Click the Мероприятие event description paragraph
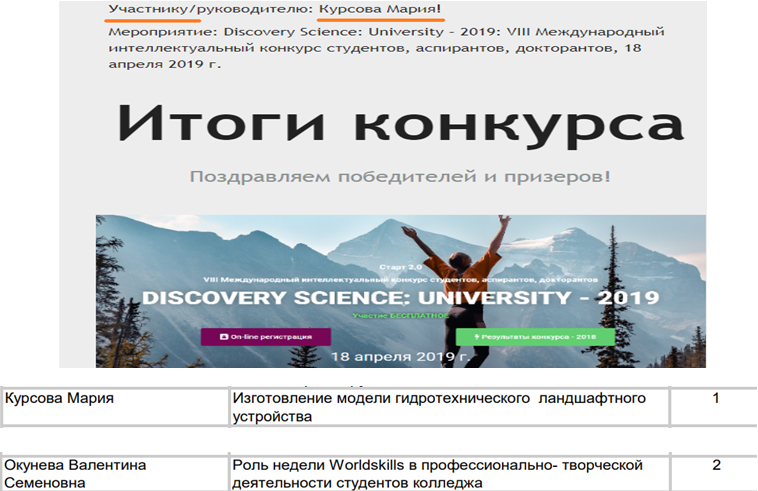The width and height of the screenshot is (758, 491). (x=386, y=48)
